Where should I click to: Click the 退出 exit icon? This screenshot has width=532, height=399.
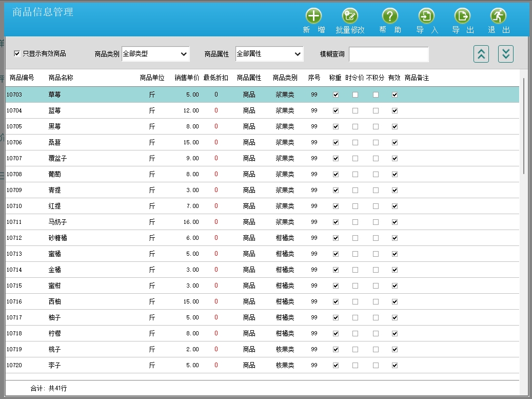coord(498,16)
